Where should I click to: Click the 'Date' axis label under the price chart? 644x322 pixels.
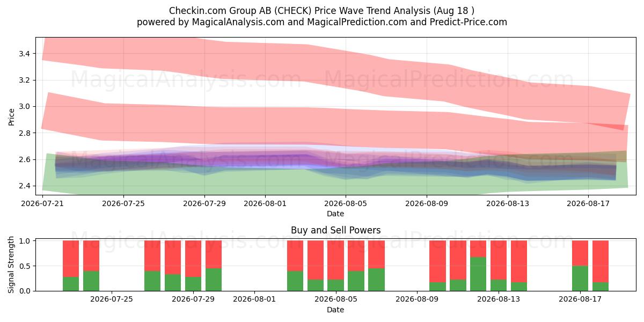(x=335, y=214)
